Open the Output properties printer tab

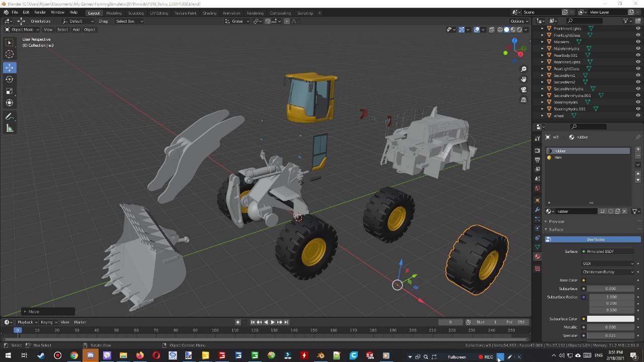[x=537, y=160]
